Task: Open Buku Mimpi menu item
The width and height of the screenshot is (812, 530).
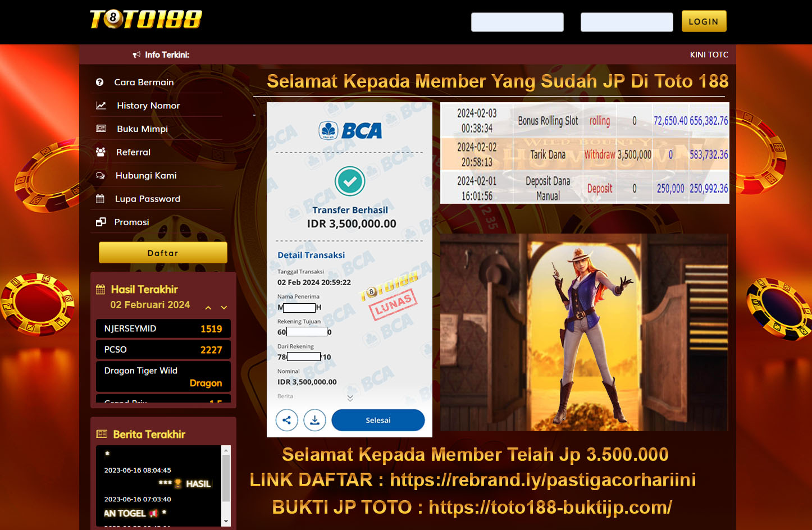Action: coord(156,129)
